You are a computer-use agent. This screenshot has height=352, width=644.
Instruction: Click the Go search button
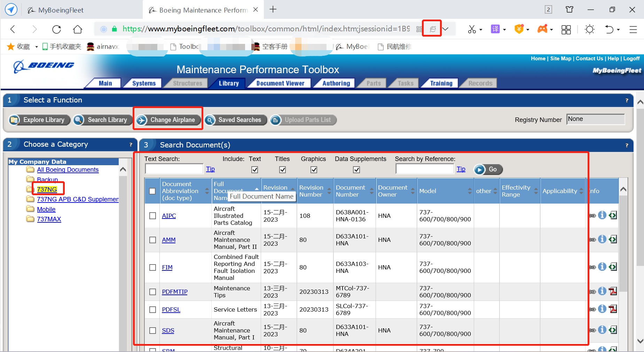coord(488,169)
